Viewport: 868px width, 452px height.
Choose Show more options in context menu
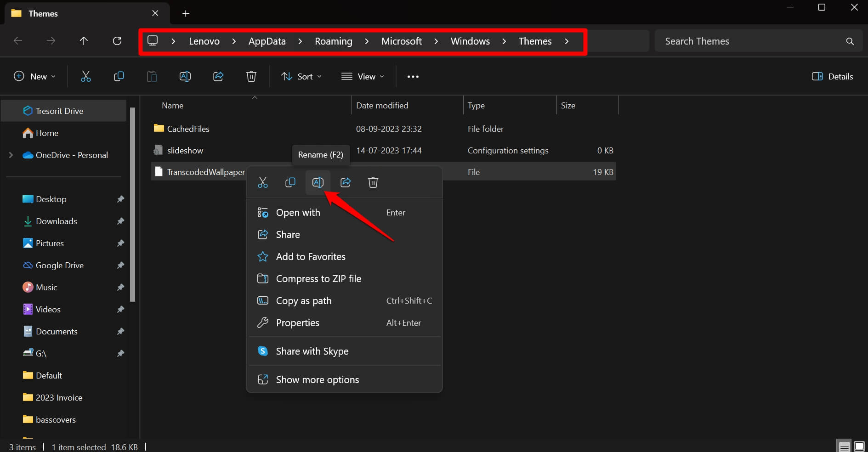click(317, 380)
